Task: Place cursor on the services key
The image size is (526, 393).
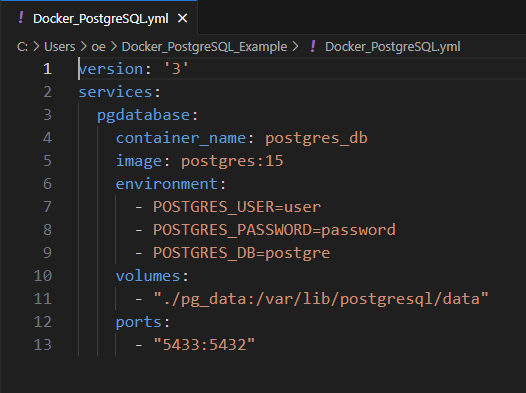Action: [x=115, y=92]
